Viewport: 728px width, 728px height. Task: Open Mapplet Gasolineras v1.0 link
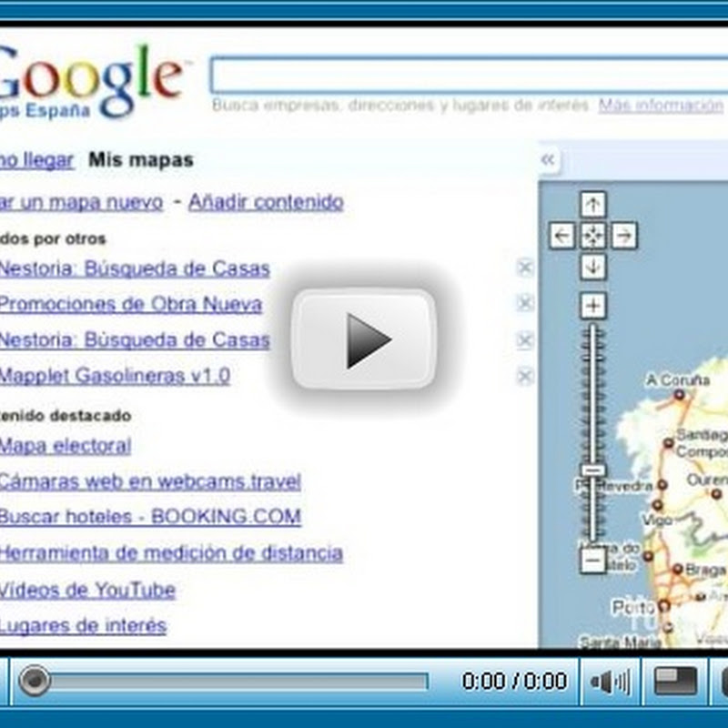tap(115, 376)
